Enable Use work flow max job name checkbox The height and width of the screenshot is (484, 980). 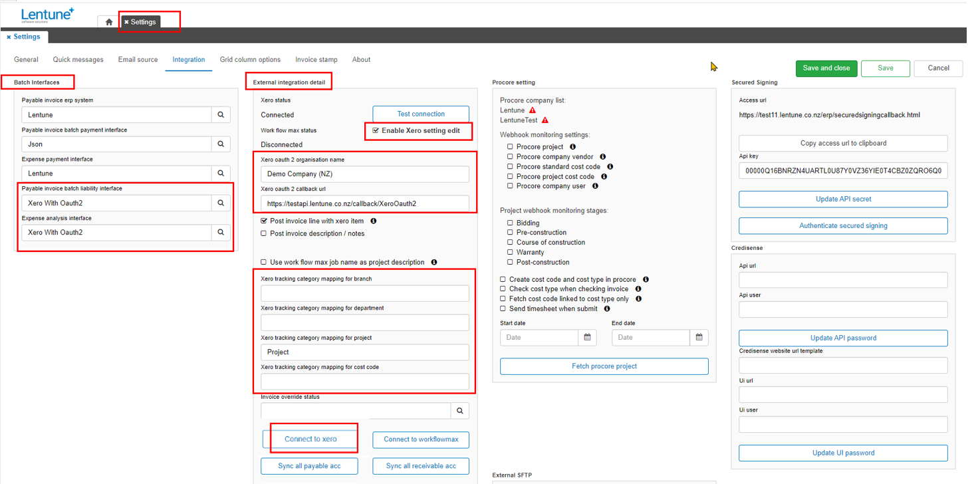point(264,263)
